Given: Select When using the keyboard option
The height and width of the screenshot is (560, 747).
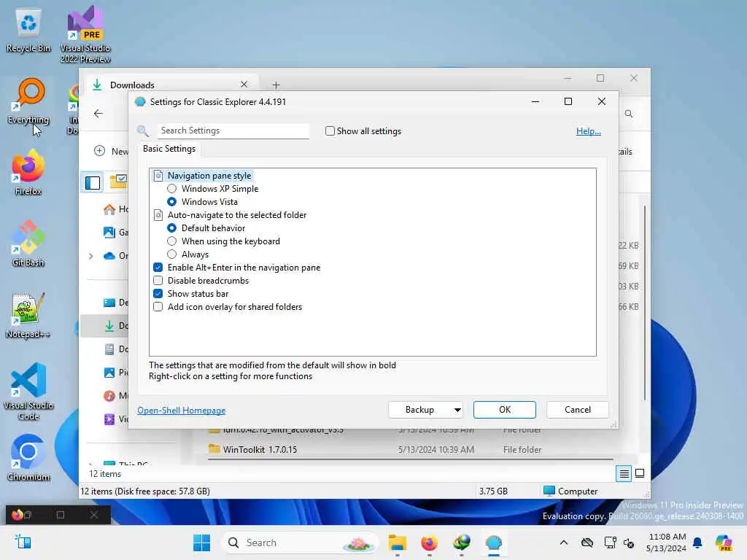Looking at the screenshot, I should tap(172, 241).
